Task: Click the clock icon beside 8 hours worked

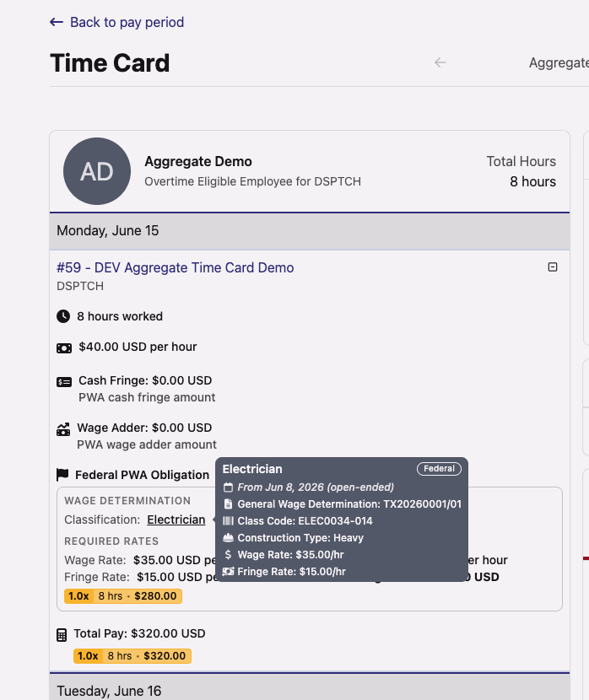Action: point(63,316)
